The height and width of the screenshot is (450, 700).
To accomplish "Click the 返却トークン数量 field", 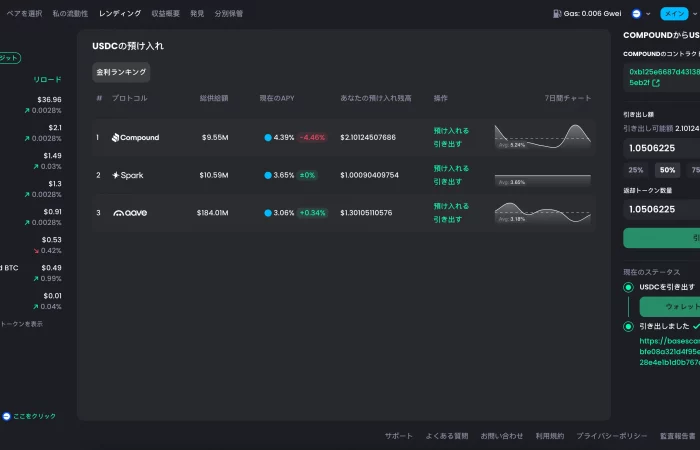I will [662, 209].
